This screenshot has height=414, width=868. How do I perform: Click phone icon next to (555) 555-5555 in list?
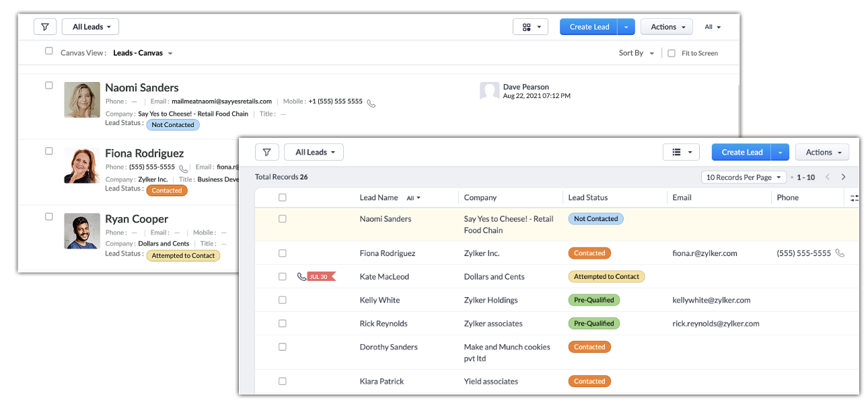839,253
